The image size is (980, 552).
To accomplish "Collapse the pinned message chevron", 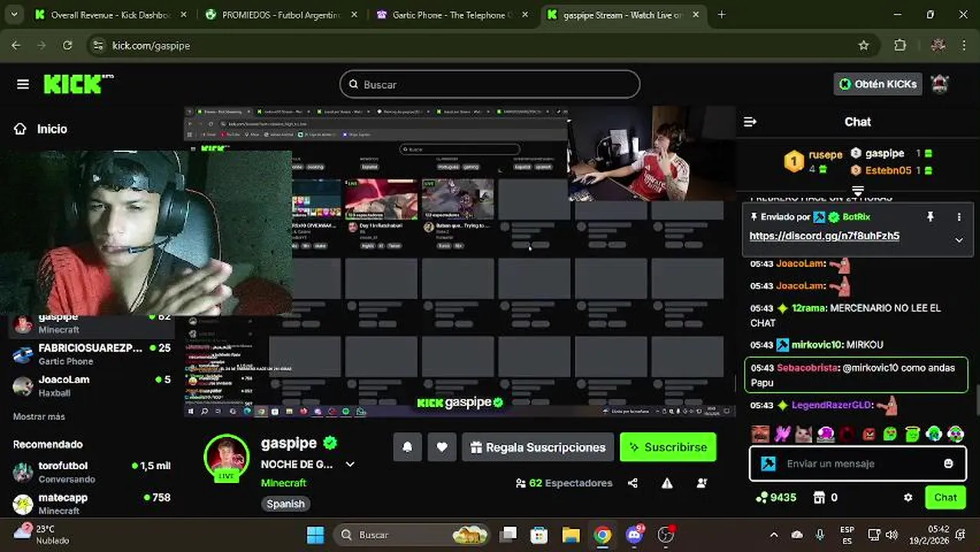I will pos(959,240).
